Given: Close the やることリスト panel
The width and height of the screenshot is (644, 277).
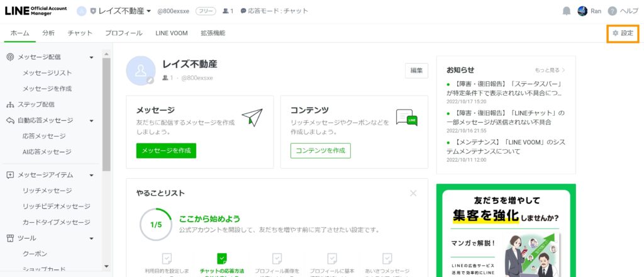Looking at the screenshot, I should (413, 193).
